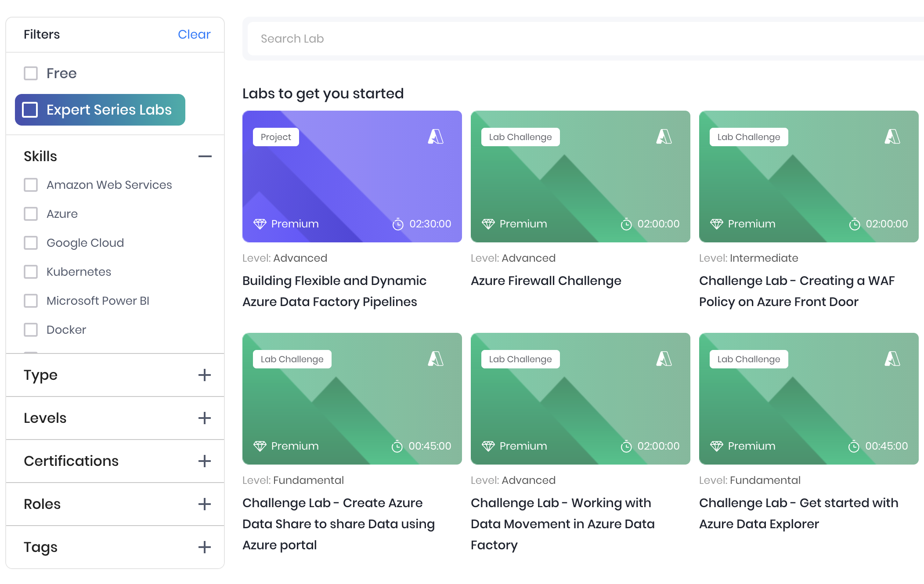Tick the Microsoft Power BI checkbox

pyautogui.click(x=31, y=301)
